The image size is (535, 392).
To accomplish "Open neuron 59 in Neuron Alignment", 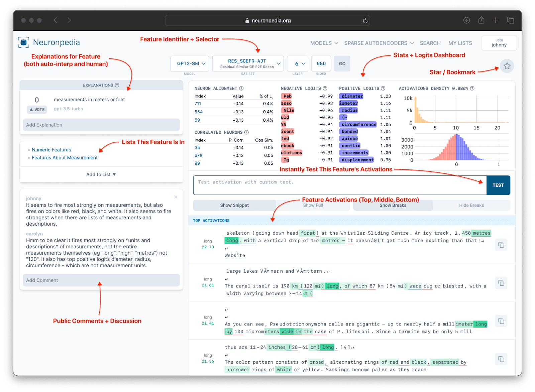I will (x=197, y=120).
